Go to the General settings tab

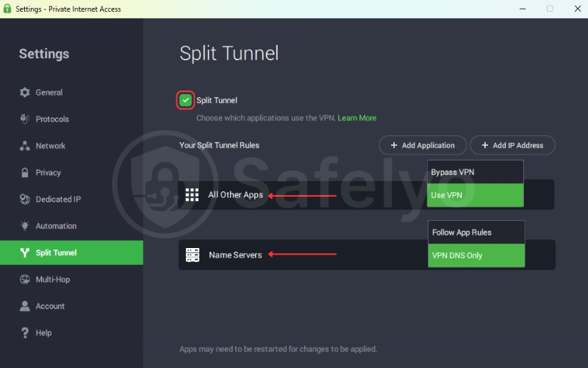point(49,93)
